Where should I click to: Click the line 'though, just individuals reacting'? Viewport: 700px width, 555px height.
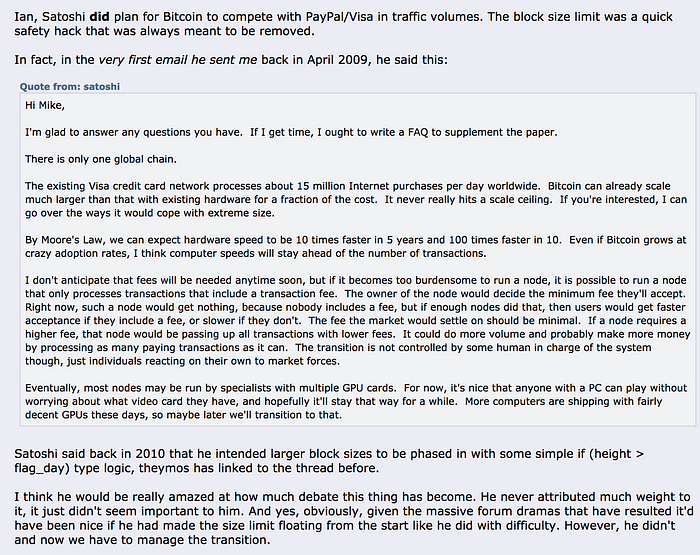point(182,361)
